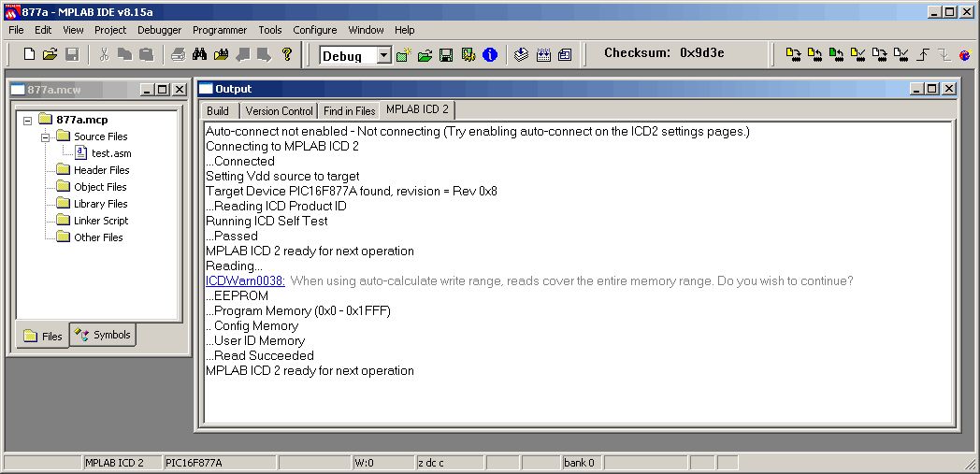Image resolution: width=980 pixels, height=474 pixels.
Task: Open Build Options toolbar icon
Action: (x=468, y=55)
